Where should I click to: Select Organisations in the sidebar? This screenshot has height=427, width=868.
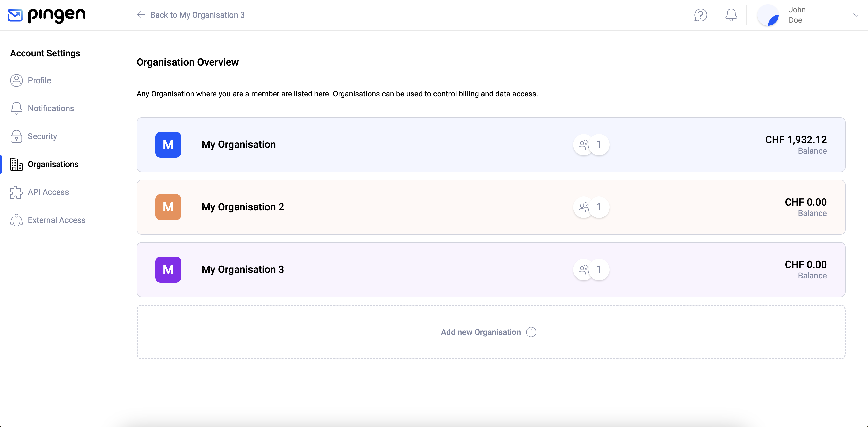pos(53,165)
